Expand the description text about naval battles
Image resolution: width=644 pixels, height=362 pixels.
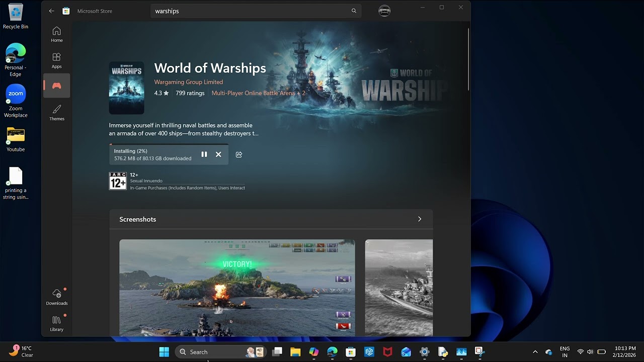(x=184, y=129)
